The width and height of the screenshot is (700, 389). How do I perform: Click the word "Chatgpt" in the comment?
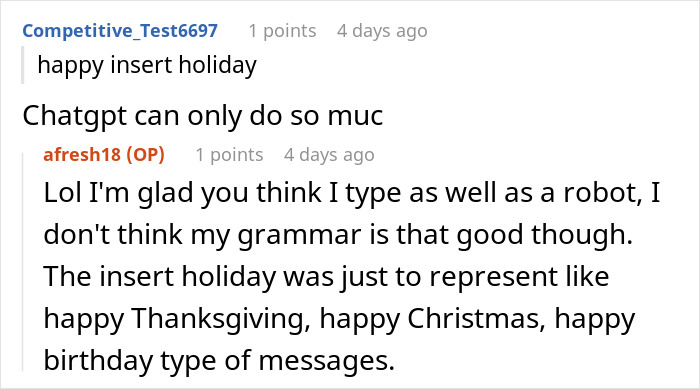[x=75, y=116]
